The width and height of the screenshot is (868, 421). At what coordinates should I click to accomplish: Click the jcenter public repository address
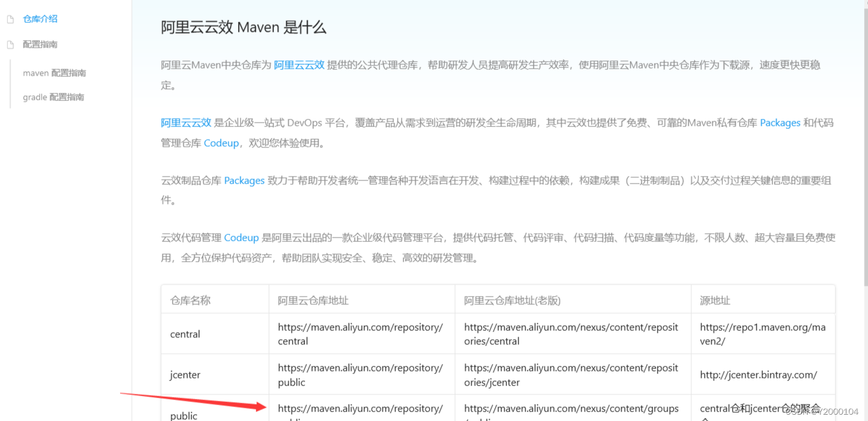(x=361, y=375)
